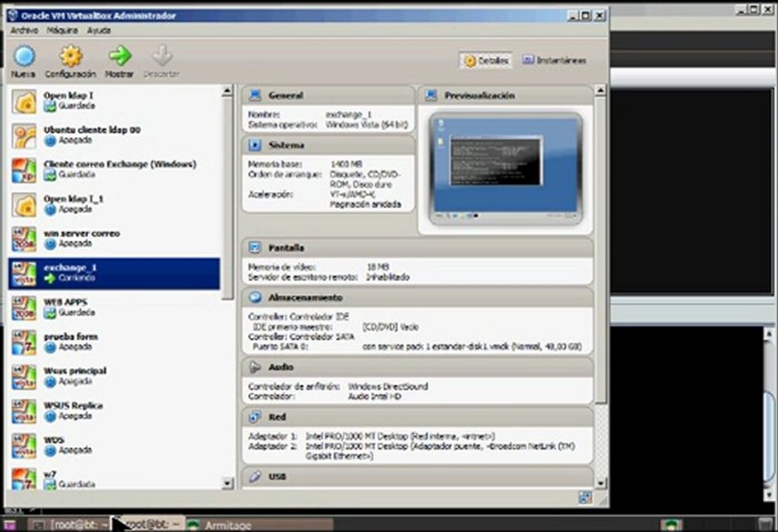Click the taskbar start menu icon
This screenshot has height=532, width=778.
coord(10,525)
